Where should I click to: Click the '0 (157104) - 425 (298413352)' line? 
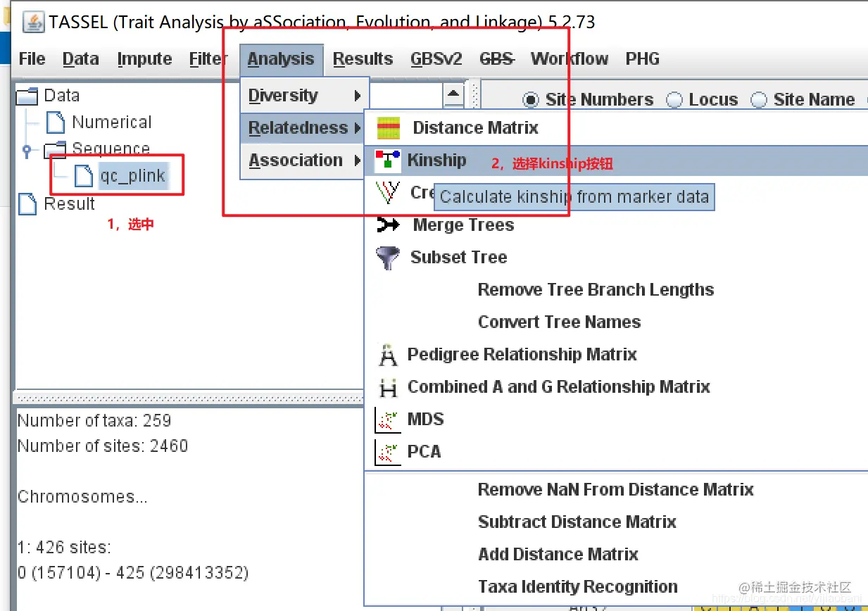click(133, 573)
